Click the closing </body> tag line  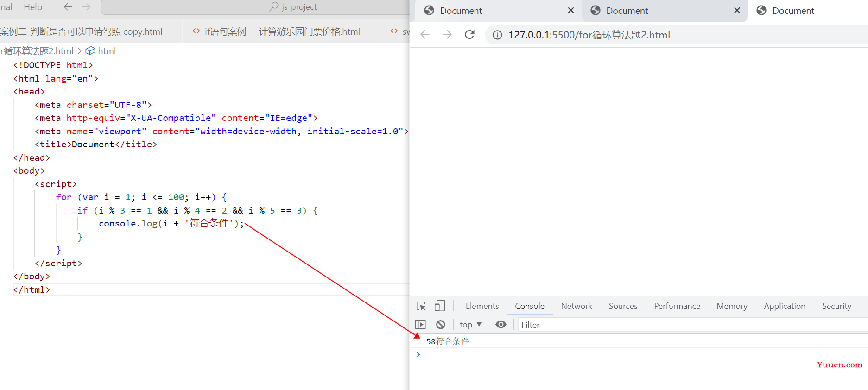pos(32,277)
